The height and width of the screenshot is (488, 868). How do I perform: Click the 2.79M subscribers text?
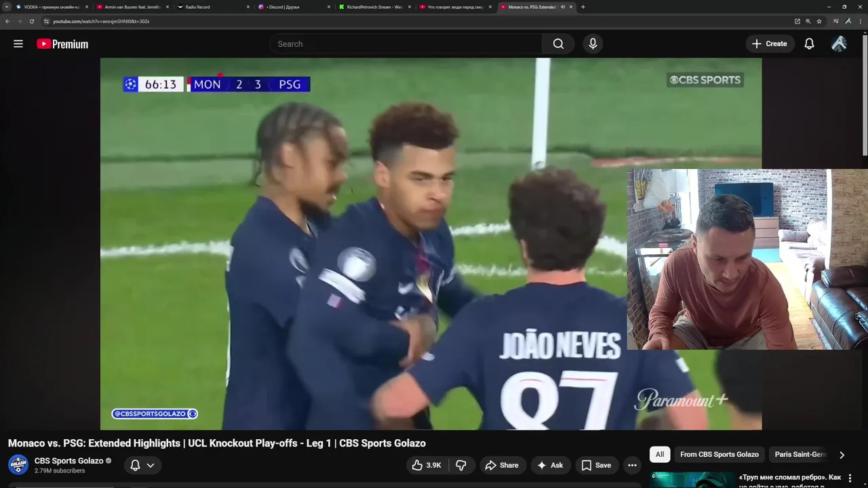point(60,470)
